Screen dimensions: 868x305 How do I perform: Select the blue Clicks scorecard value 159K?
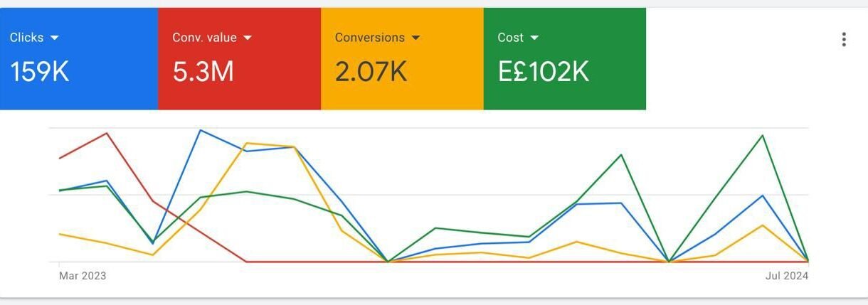point(39,72)
